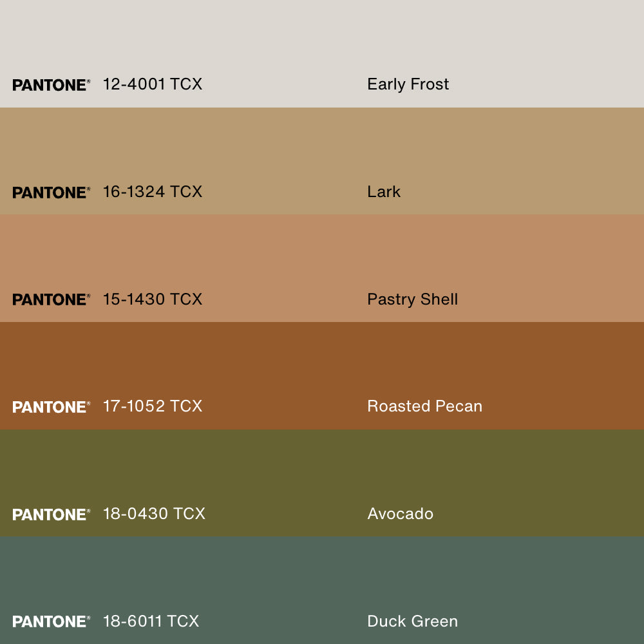The height and width of the screenshot is (644, 644).
Task: Select the 16-1324 TCX color code
Action: coord(153,192)
